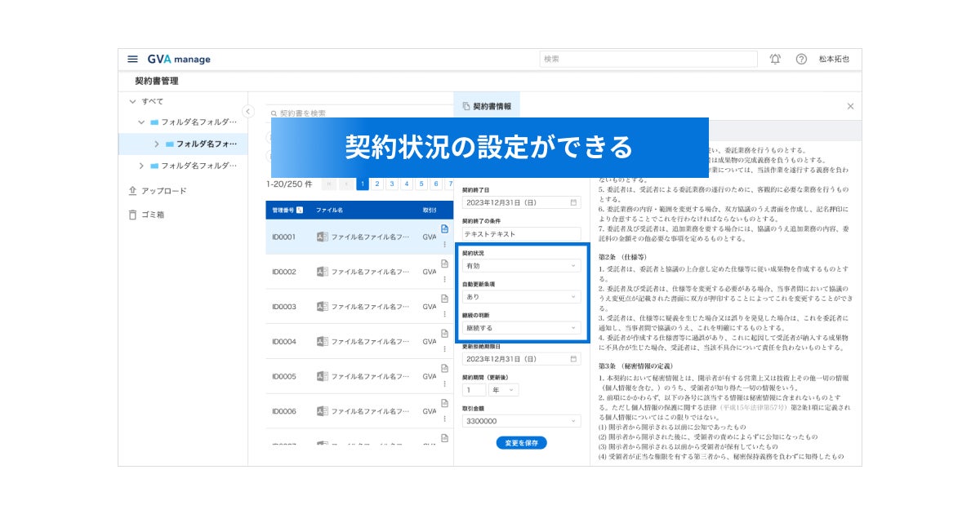Go to page 3 in pagination
Screen dimensions: 980x514
coord(392,184)
